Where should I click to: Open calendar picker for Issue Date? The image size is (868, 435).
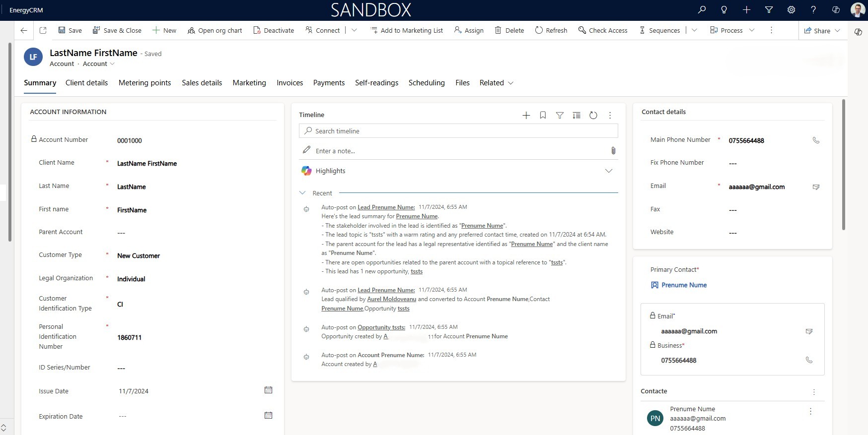click(268, 390)
